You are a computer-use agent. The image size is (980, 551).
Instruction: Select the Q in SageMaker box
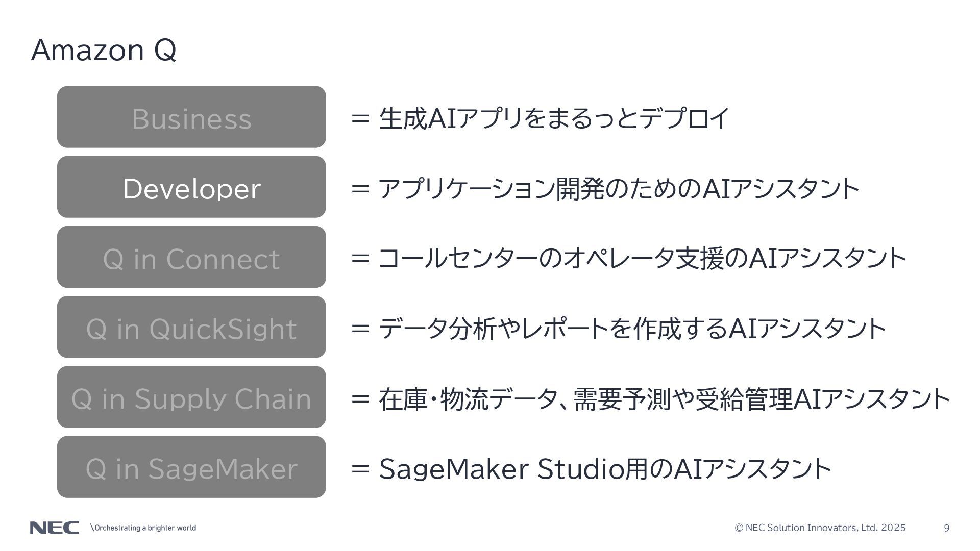click(191, 466)
